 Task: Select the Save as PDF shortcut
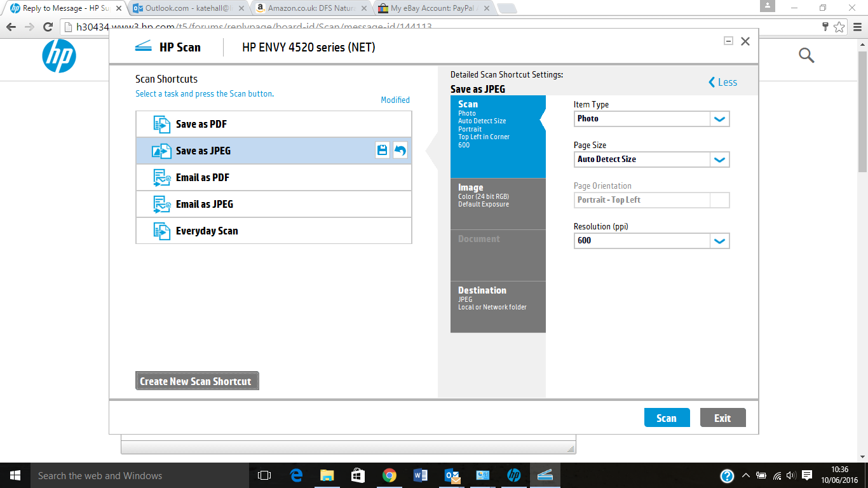click(274, 124)
